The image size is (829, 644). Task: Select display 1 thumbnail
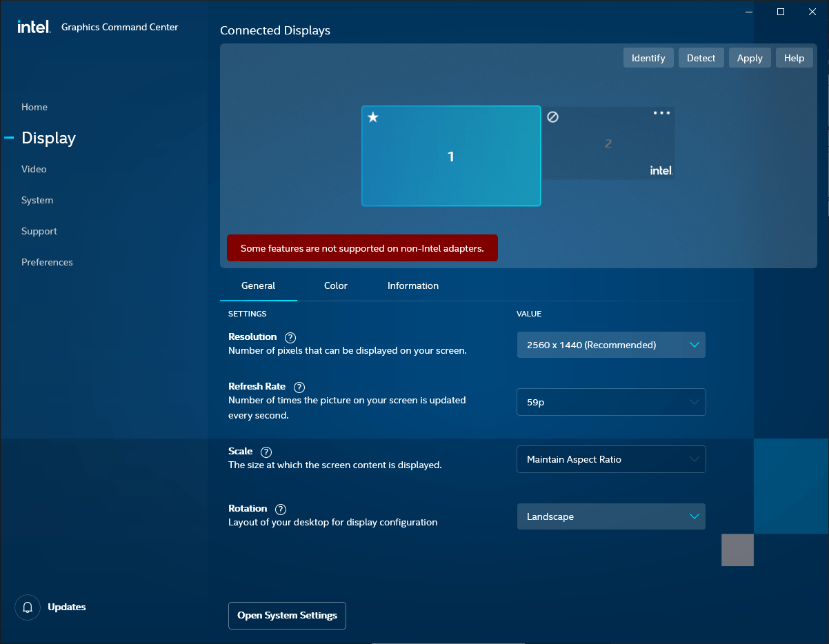click(x=451, y=156)
